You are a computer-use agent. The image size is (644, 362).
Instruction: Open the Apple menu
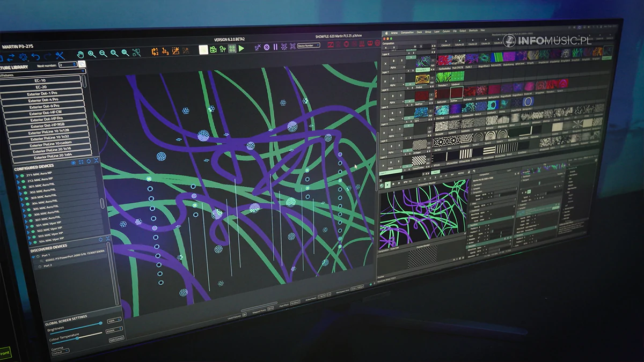tap(386, 33)
